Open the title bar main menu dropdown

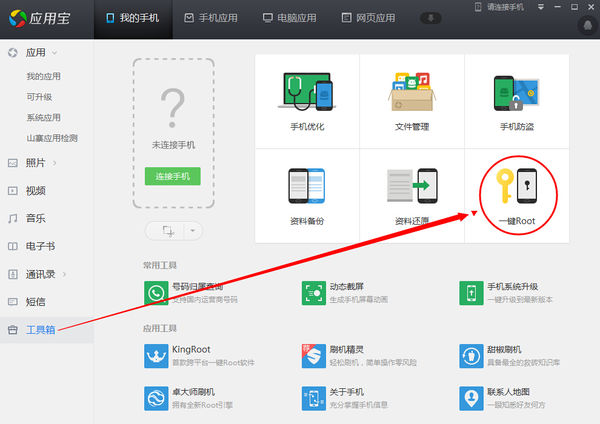click(541, 7)
